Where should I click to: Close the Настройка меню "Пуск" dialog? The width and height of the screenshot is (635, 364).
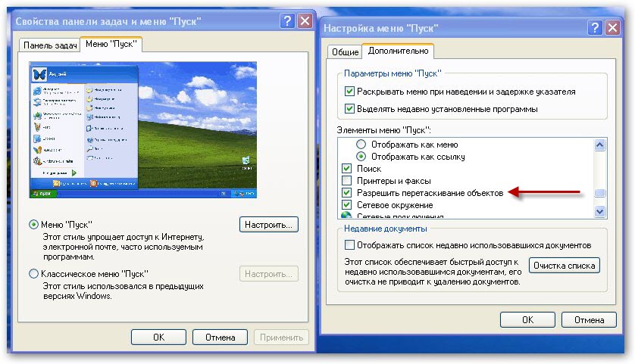[x=612, y=27]
